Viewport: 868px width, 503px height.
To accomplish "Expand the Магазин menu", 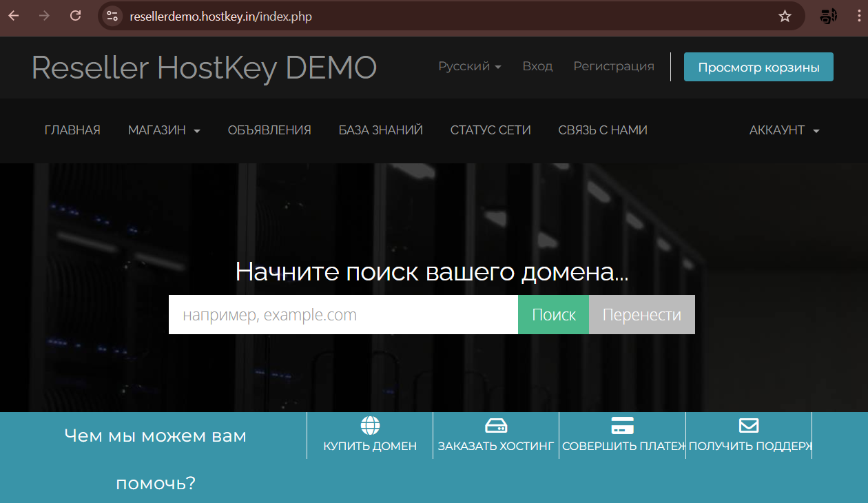I will point(164,130).
